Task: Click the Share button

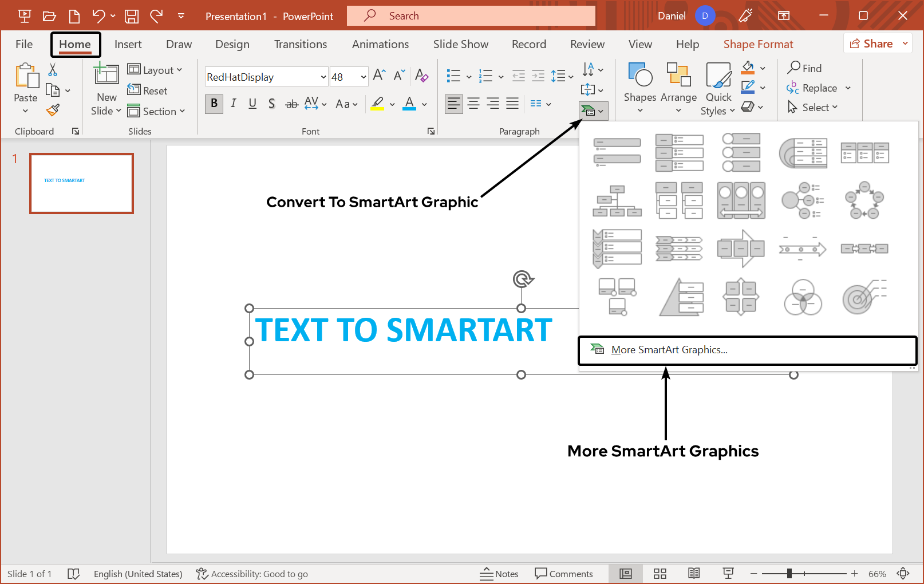Action: click(x=872, y=43)
